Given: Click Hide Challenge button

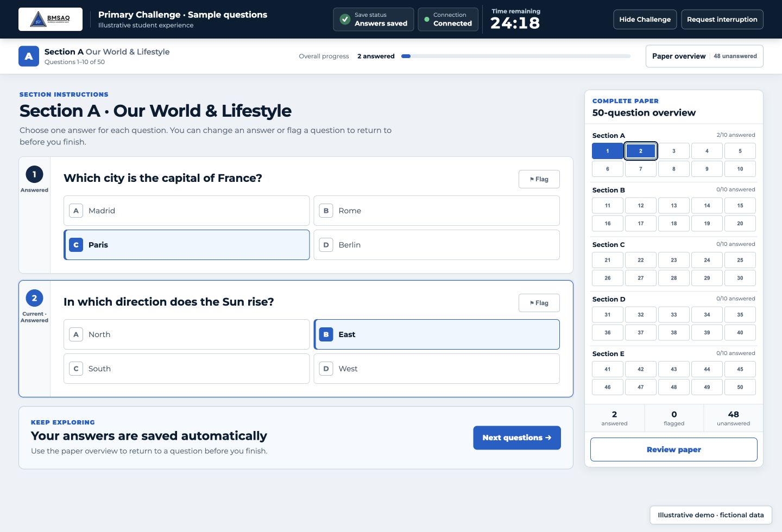Looking at the screenshot, I should click(645, 20).
